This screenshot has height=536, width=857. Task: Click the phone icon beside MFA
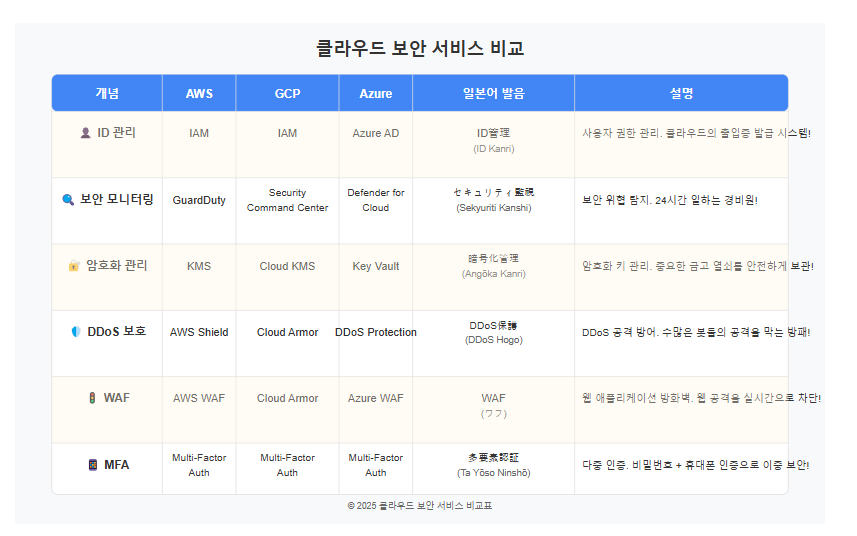pyautogui.click(x=93, y=465)
